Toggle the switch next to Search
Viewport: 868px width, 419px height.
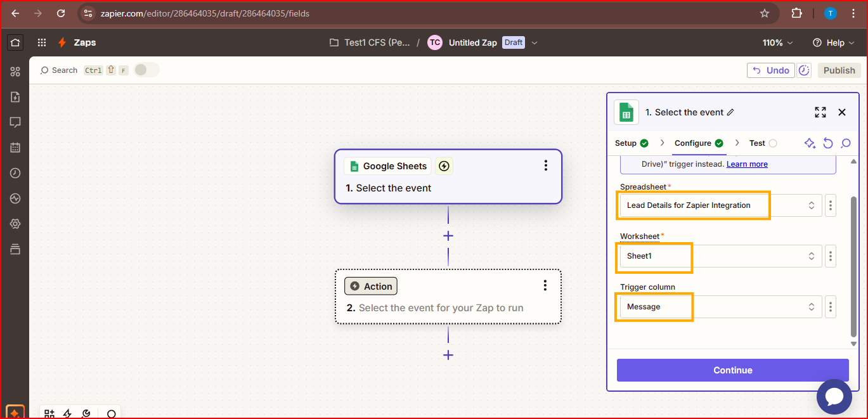[x=146, y=70]
